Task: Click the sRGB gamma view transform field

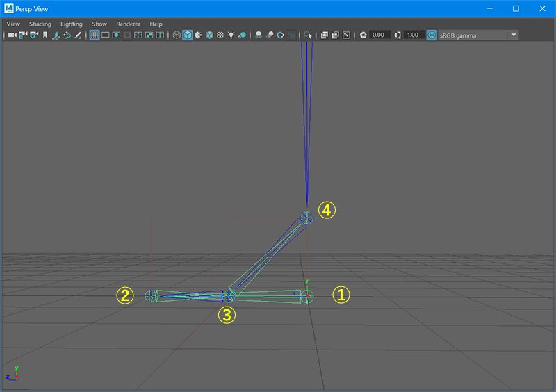Action: tap(473, 35)
